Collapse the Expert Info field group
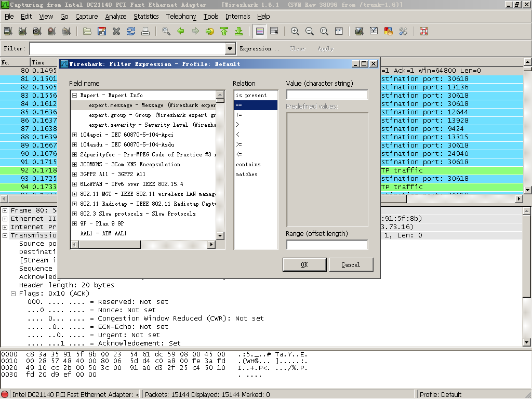532x399 pixels. tap(75, 96)
